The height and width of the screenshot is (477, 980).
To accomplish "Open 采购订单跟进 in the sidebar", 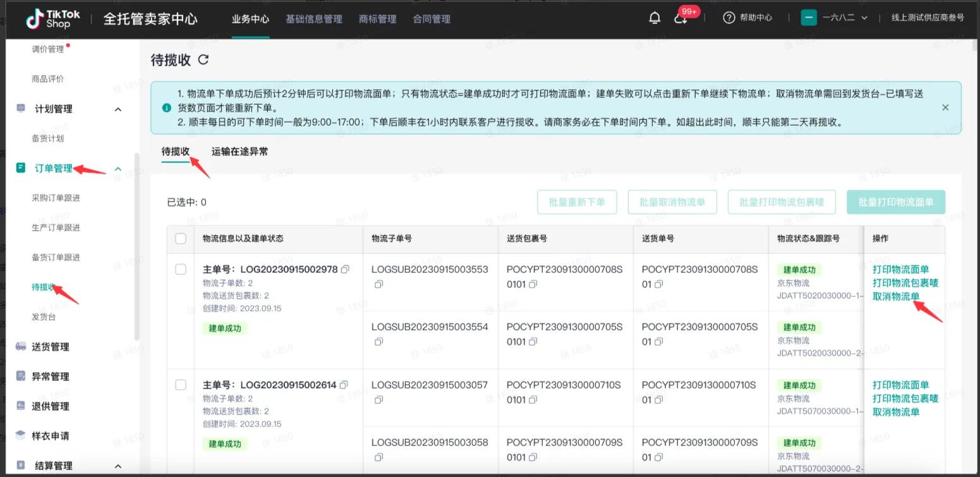I will (56, 198).
